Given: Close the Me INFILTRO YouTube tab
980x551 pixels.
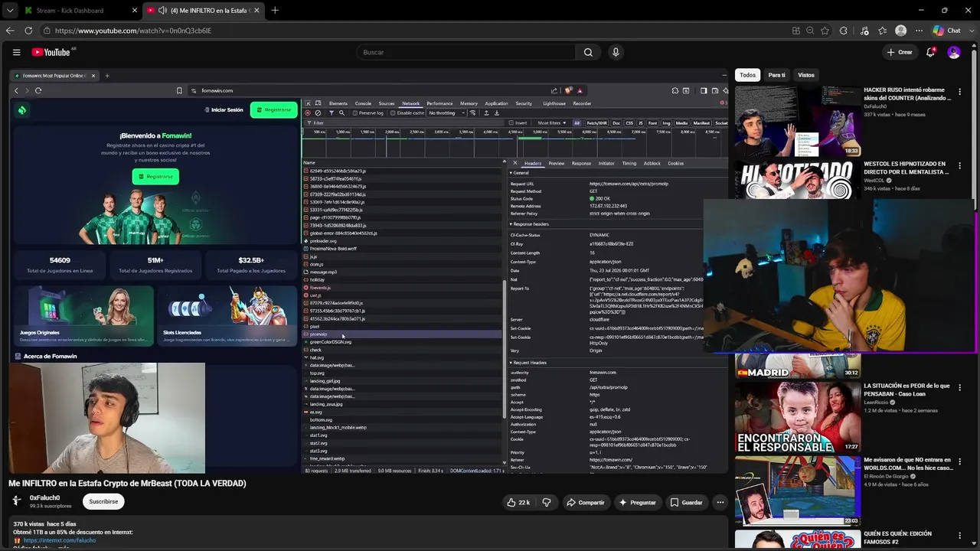Looking at the screenshot, I should [x=256, y=10].
